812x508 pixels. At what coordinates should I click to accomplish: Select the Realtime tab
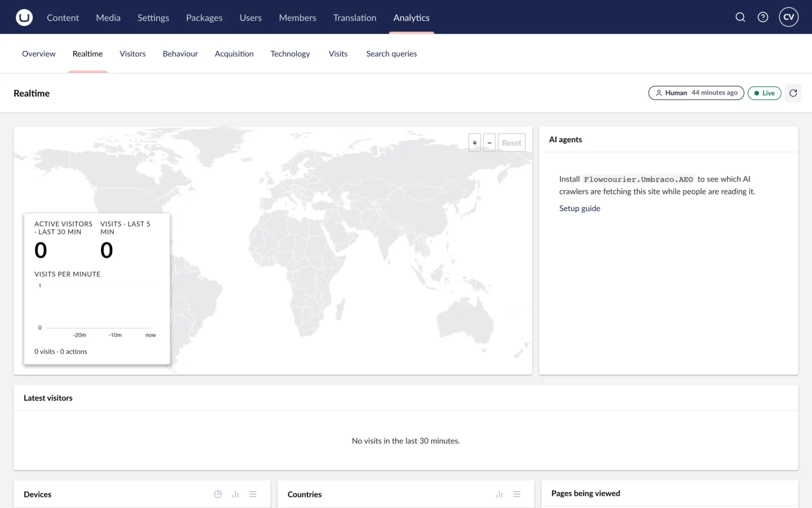point(88,54)
